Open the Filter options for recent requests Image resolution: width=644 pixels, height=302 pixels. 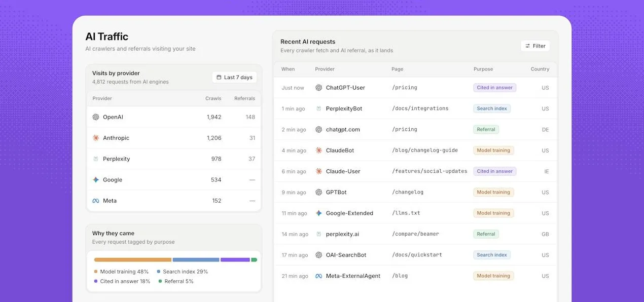point(535,46)
